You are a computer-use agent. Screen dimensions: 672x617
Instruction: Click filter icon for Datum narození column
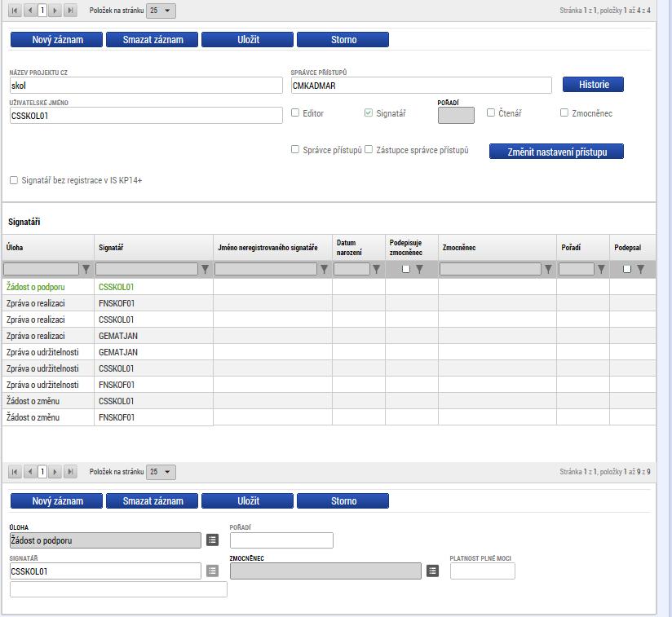coord(376,269)
